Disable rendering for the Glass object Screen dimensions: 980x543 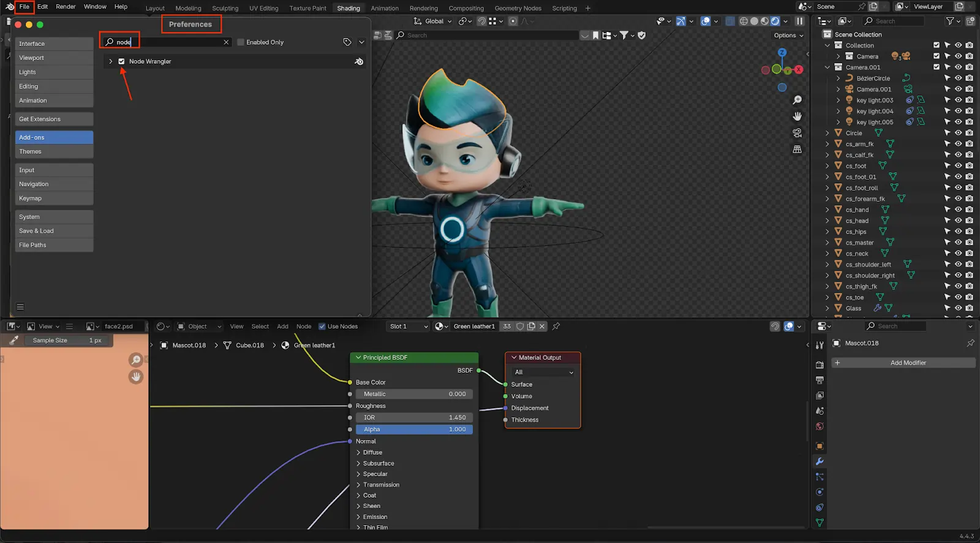tap(969, 308)
